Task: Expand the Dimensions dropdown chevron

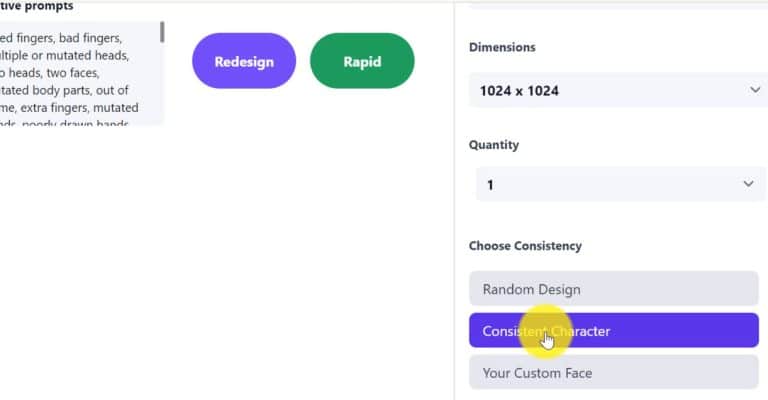Action: click(754, 90)
